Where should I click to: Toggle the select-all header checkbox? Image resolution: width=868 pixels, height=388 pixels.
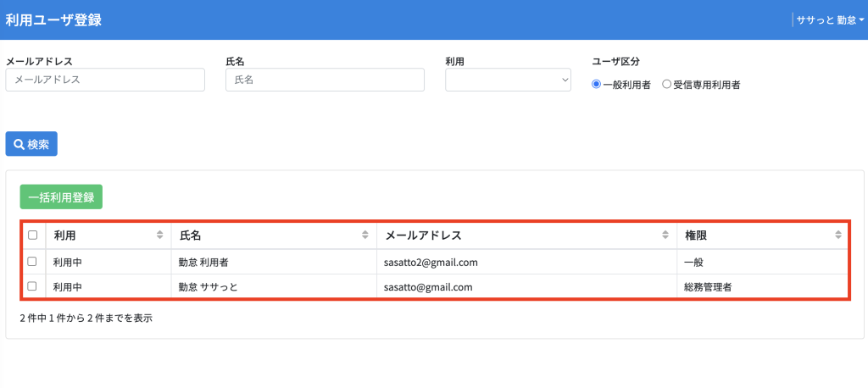coord(33,235)
